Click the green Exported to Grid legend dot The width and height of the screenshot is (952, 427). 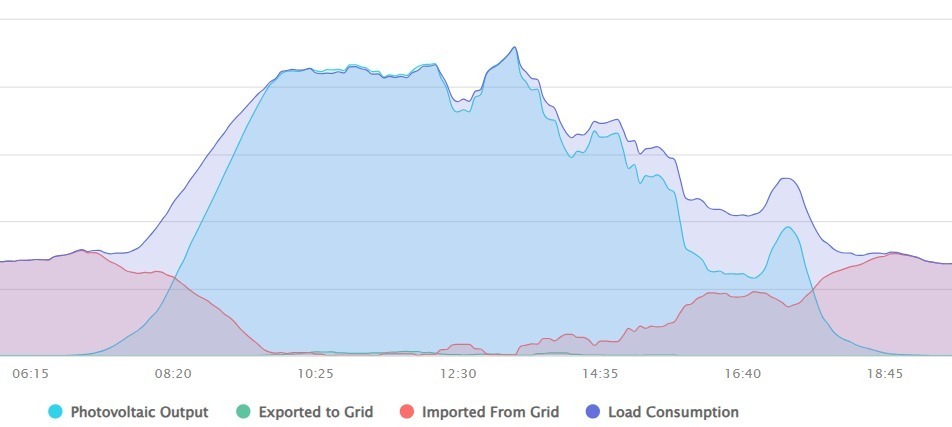tap(243, 412)
